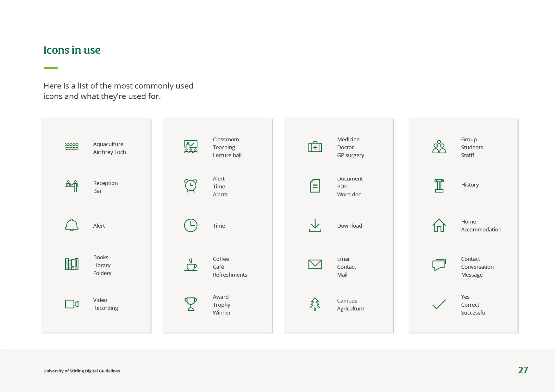This screenshot has width=555, height=392.
Task: Click the 'Word doc' label
Action: tap(349, 194)
